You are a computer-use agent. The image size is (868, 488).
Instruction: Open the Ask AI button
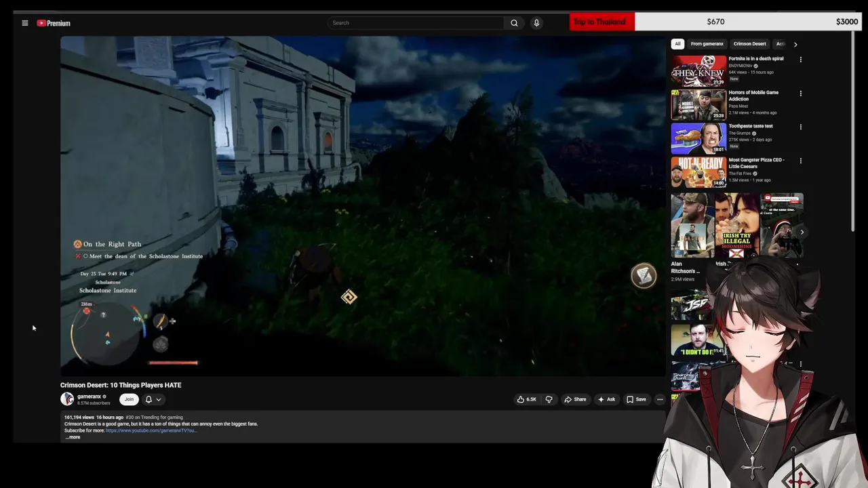tap(606, 399)
